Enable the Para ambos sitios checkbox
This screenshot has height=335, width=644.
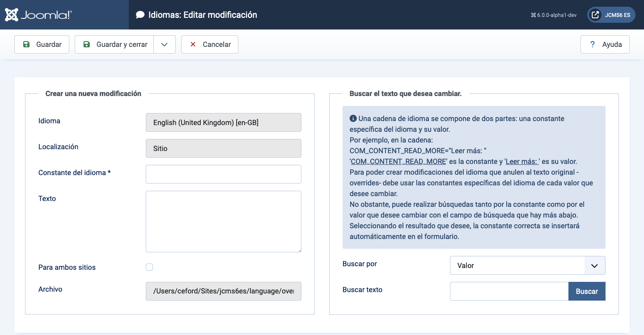[149, 267]
